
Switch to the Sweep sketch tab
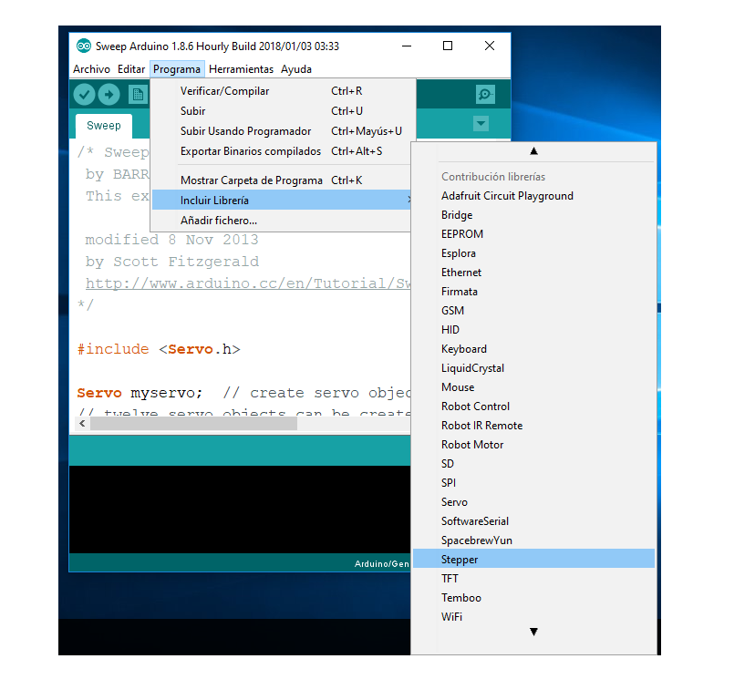[x=104, y=126]
